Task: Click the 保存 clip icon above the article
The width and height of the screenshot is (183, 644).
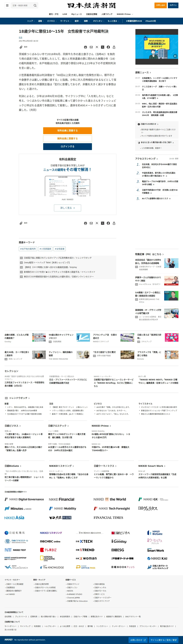Action: pyautogui.click(x=21, y=47)
